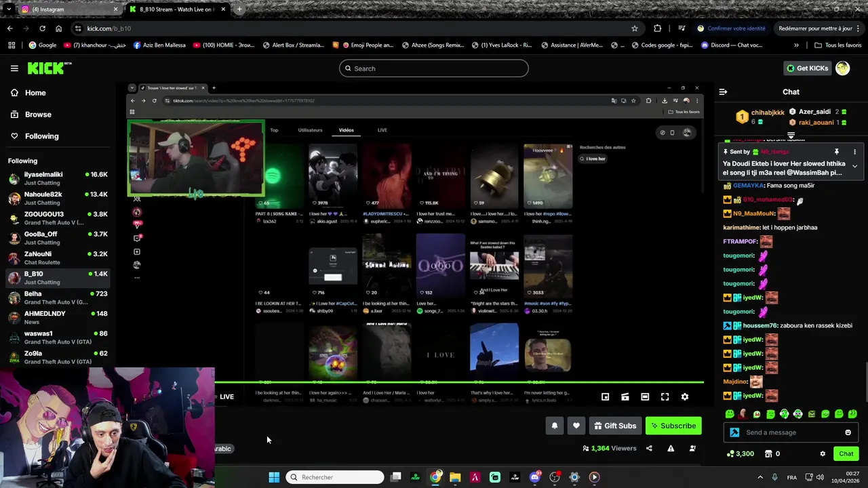The height and width of the screenshot is (488, 868).
Task: Collapse the chat panel with the arrow icon
Action: coord(723,92)
